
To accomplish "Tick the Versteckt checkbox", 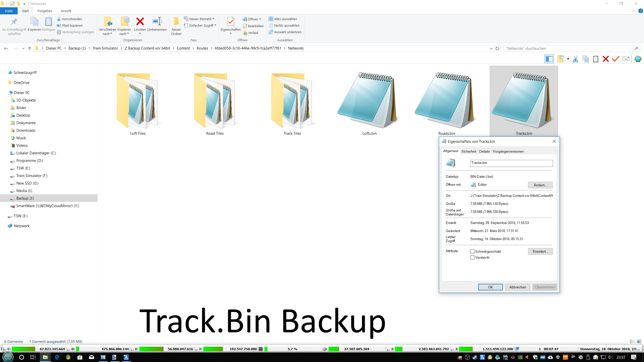I will point(472,257).
